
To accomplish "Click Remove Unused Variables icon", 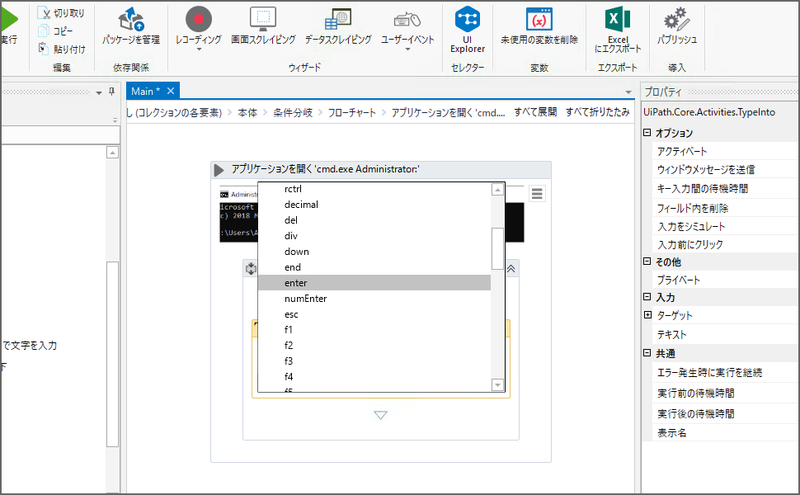I will click(539, 19).
